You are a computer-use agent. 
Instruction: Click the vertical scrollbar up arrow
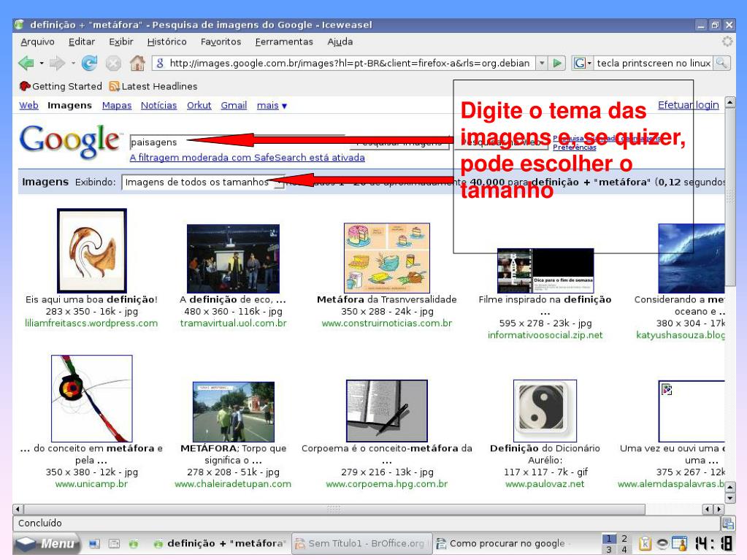point(729,102)
